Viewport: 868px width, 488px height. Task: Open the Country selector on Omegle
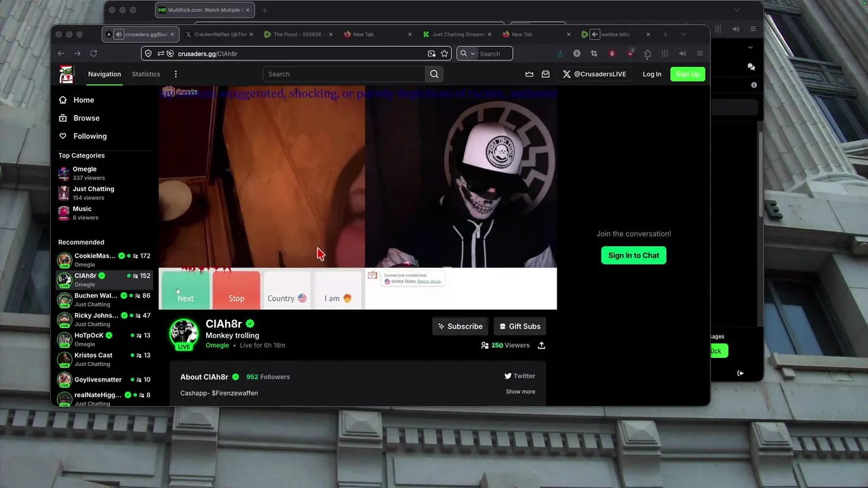tap(287, 290)
